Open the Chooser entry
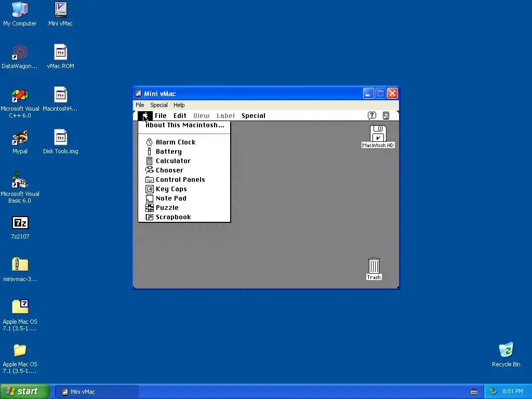 184,170
